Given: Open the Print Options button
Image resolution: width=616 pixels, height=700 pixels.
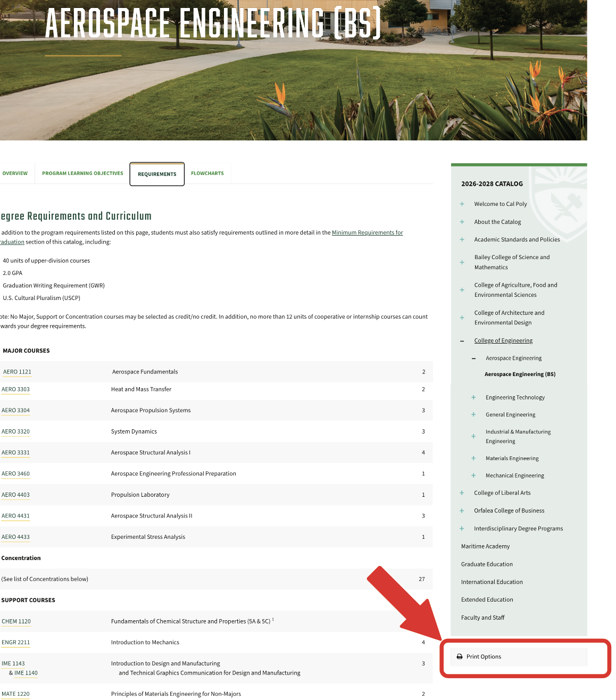Looking at the screenshot, I should point(484,657).
